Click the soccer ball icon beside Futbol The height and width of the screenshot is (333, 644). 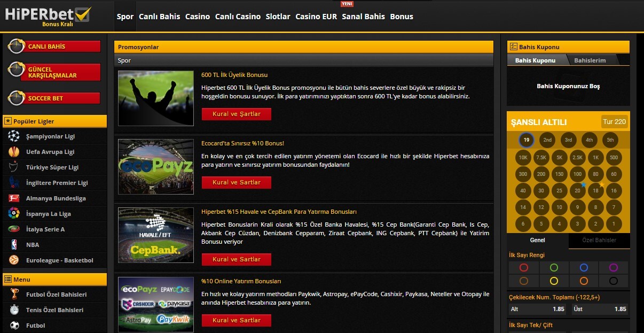point(14,326)
